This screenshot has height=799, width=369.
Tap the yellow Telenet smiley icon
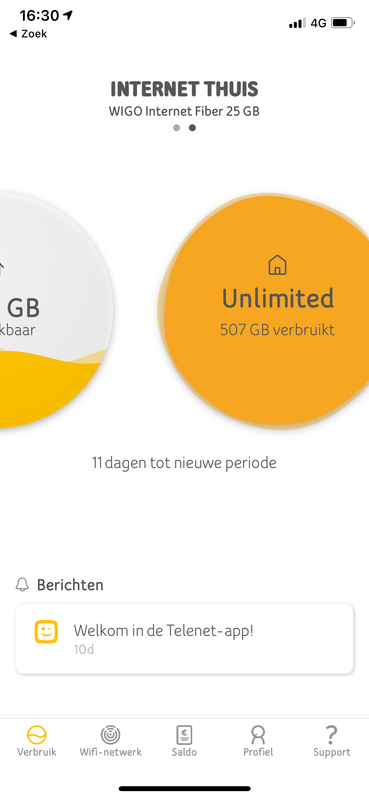pos(46,632)
